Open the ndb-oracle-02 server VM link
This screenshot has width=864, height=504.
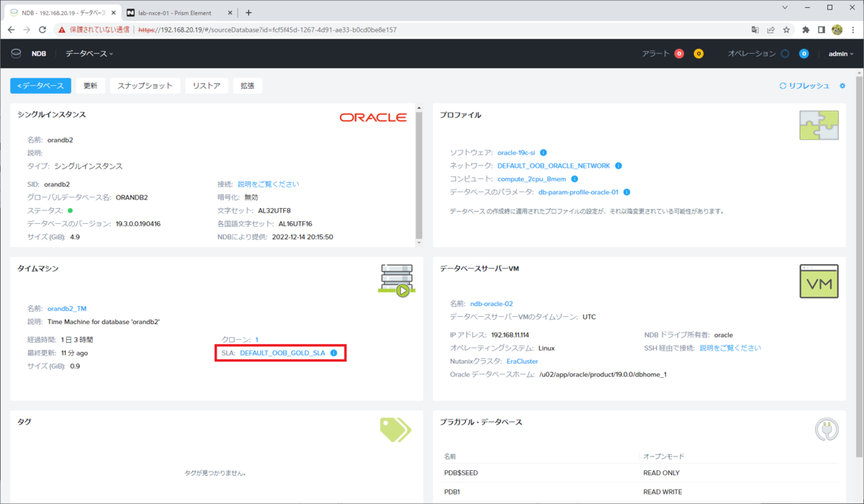491,304
